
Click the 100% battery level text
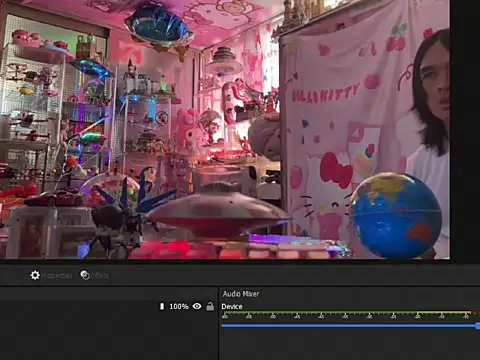click(179, 306)
